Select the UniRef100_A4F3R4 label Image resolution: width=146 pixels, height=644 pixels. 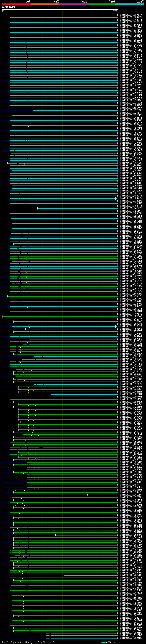pos(131,95)
